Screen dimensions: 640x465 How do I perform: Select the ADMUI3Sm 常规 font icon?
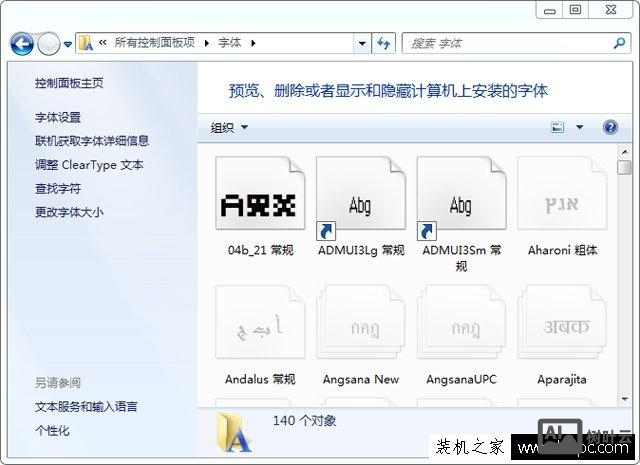461,197
